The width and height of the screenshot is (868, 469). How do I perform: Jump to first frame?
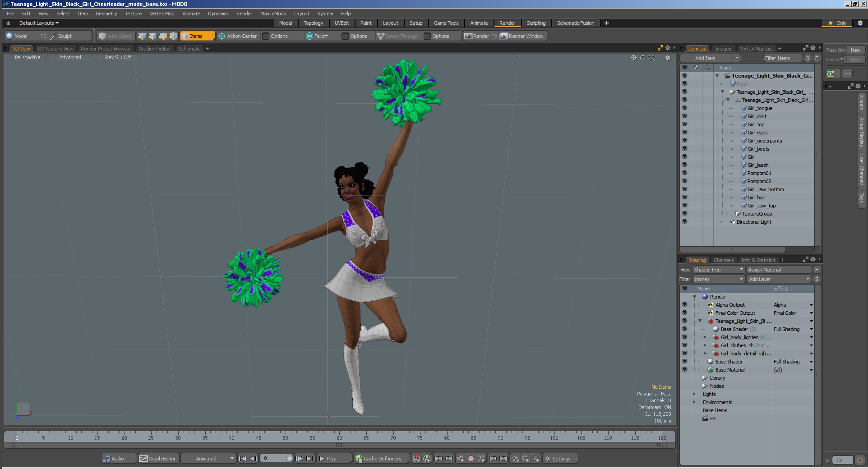point(242,459)
